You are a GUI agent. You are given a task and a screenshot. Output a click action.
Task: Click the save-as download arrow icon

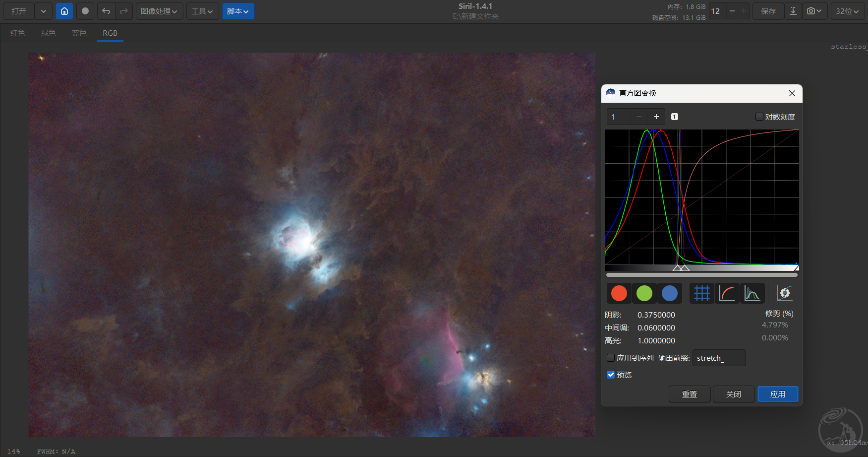point(793,11)
